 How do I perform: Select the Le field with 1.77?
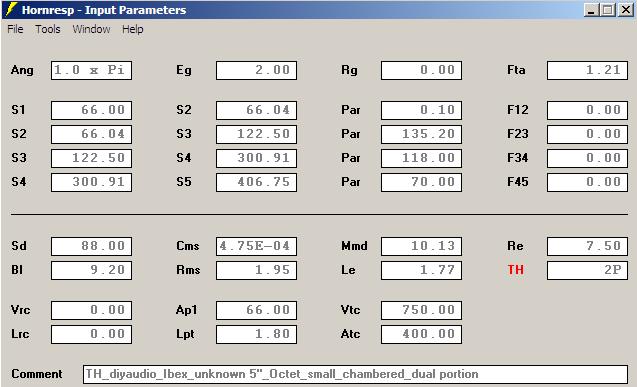click(x=421, y=270)
